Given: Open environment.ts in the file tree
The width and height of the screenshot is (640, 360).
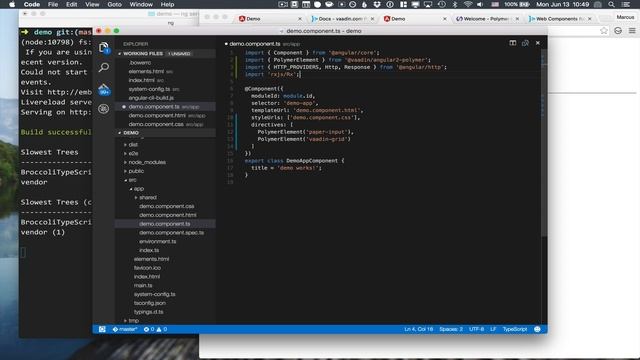Looking at the screenshot, I should [x=158, y=241].
